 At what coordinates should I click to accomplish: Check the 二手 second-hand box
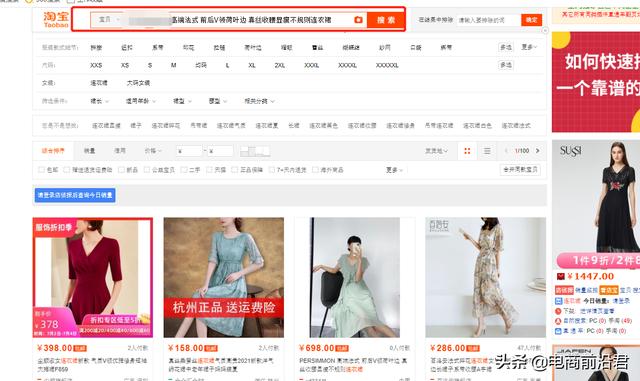point(184,170)
